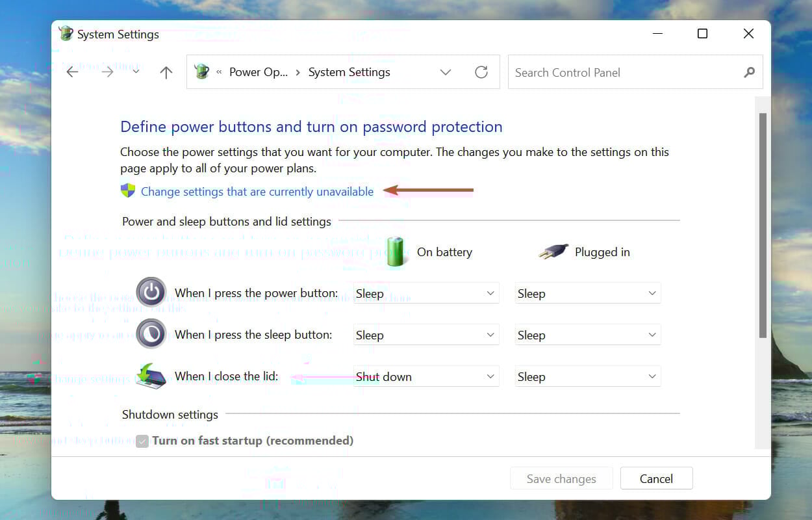812x520 pixels.
Task: Refresh the Control Panel page
Action: point(481,72)
